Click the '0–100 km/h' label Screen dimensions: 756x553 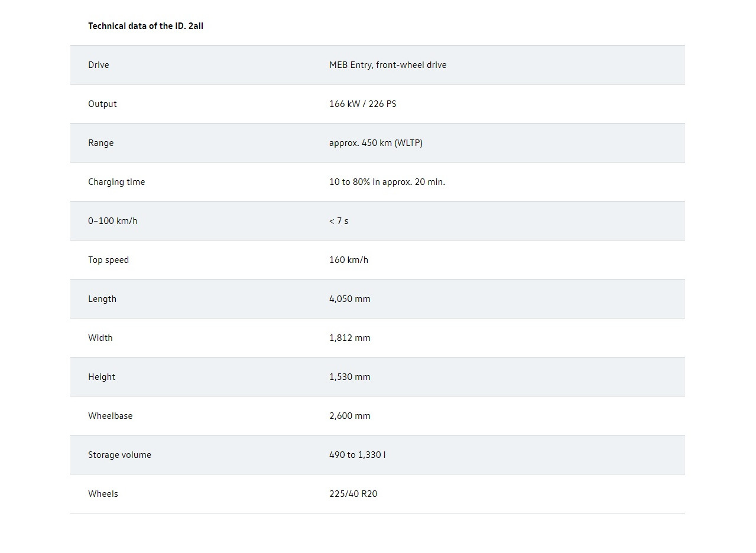pos(113,221)
